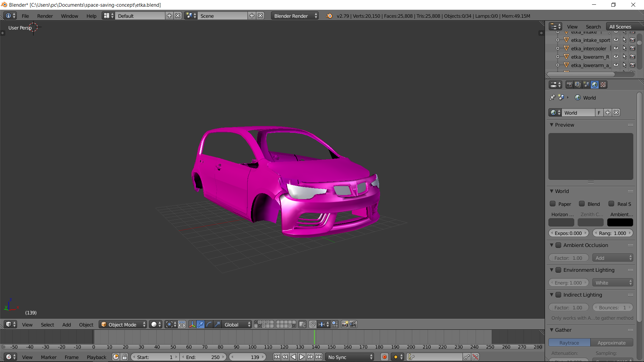Select the Approximate gather method
The height and width of the screenshot is (362, 644).
pos(611,343)
